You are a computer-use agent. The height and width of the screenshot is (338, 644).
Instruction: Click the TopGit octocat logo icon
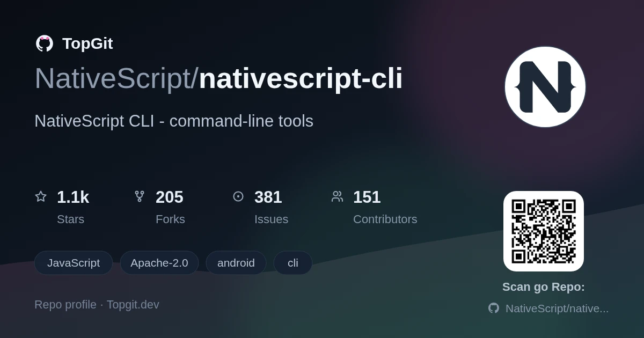[x=45, y=43]
